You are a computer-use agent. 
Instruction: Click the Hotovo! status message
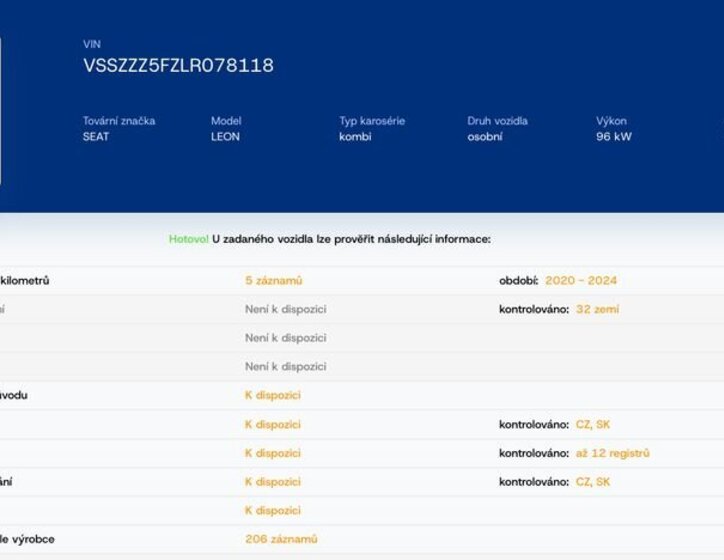click(x=188, y=239)
